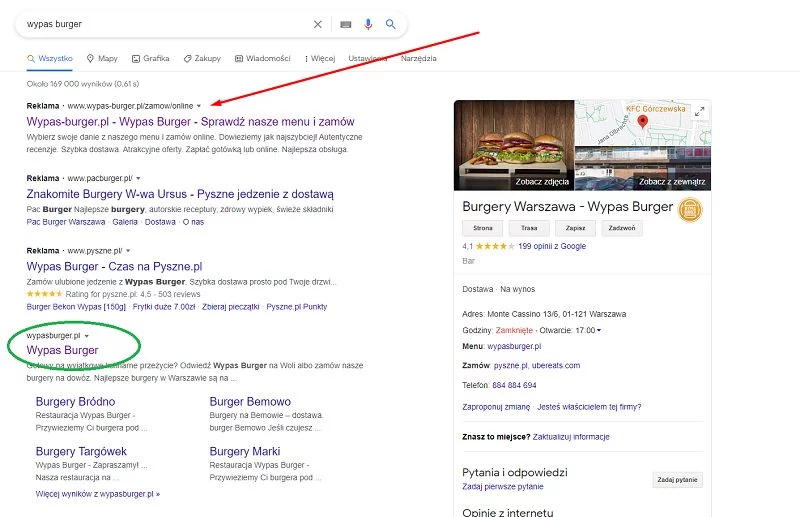The width and height of the screenshot is (800, 517).
Task: Clear the search box with the X icon
Action: pyautogui.click(x=317, y=24)
